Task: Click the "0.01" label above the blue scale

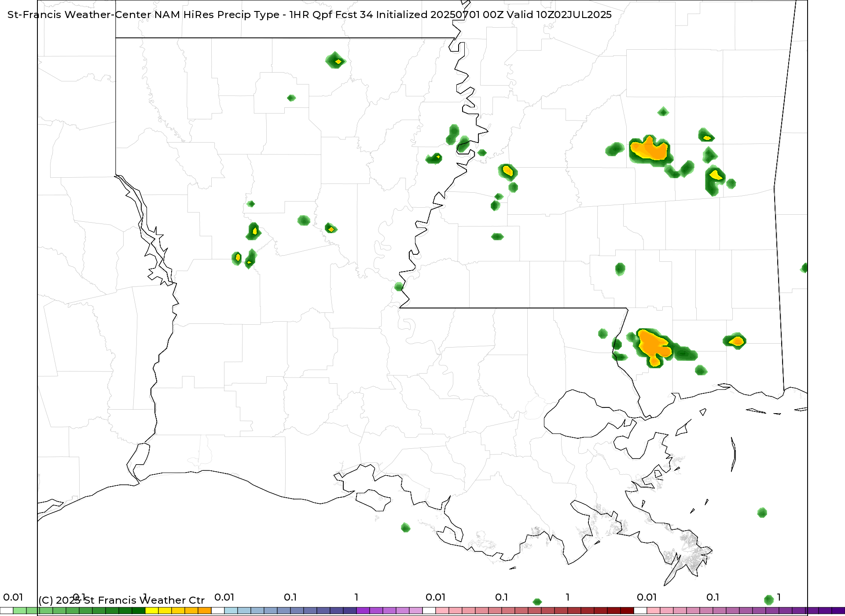Action: pos(224,597)
